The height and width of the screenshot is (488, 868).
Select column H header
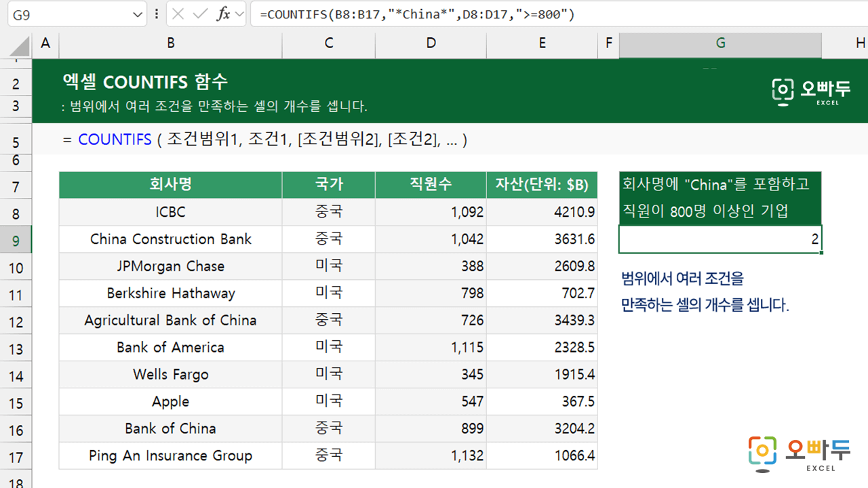(845, 43)
